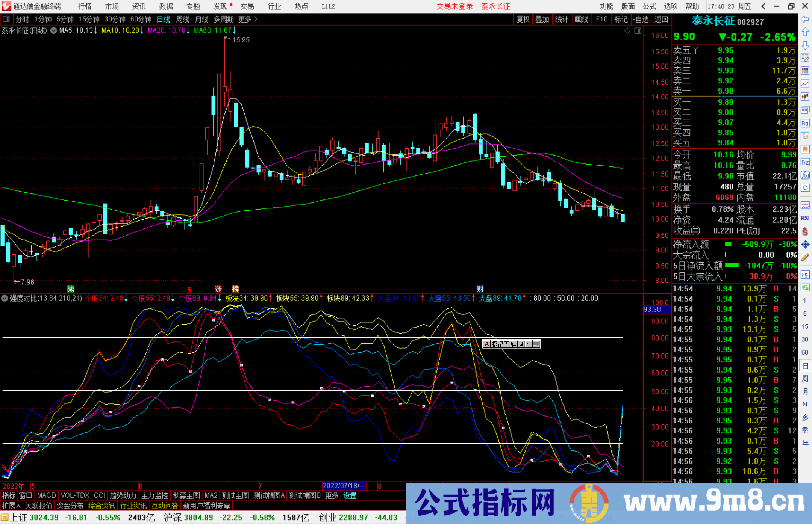Click -自选 to remove stock from watchlist

click(641, 19)
